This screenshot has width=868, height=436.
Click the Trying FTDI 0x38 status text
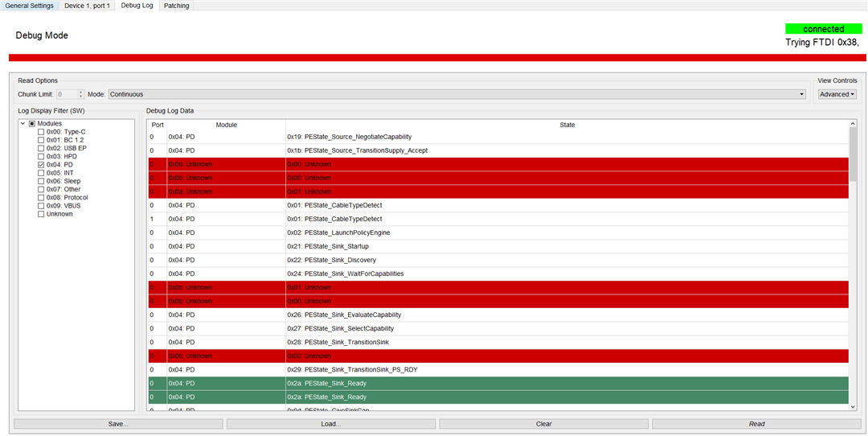pos(822,42)
